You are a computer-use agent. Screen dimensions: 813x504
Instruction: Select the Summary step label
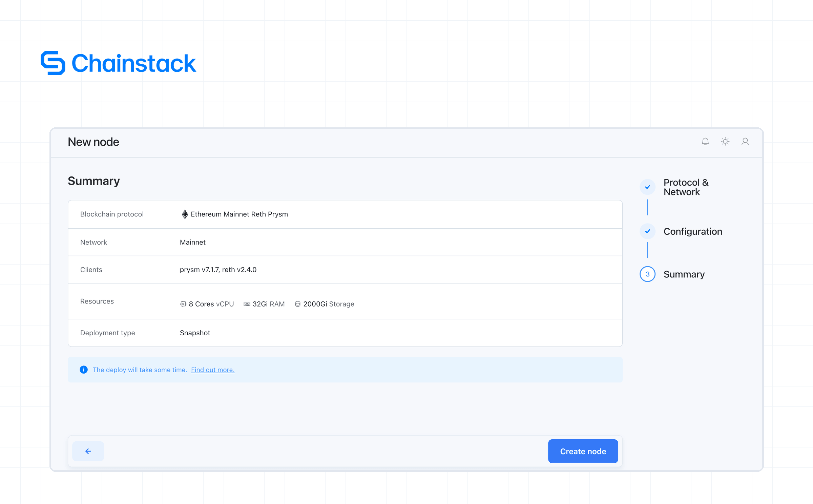point(684,274)
